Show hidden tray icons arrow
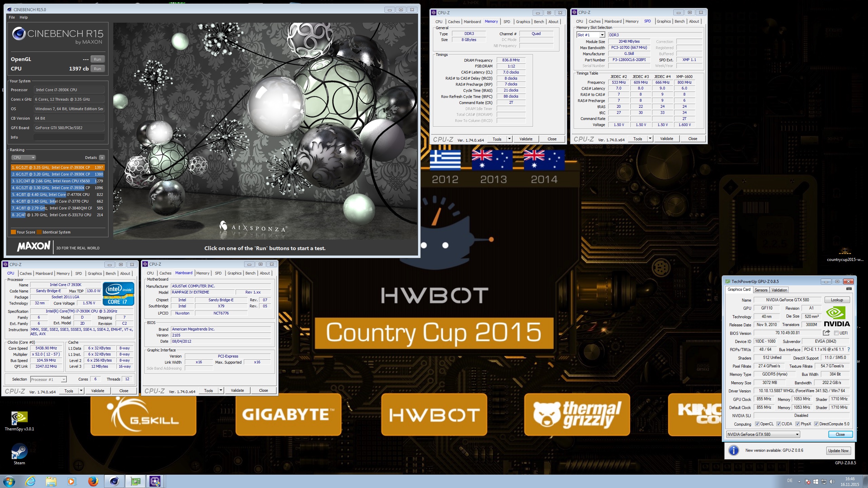This screenshot has height=488, width=868. click(x=799, y=482)
